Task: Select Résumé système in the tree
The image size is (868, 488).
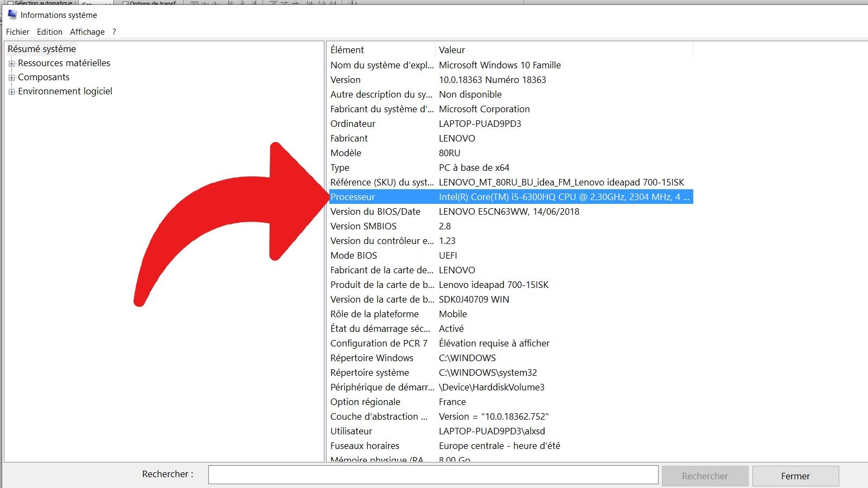Action: (x=42, y=49)
